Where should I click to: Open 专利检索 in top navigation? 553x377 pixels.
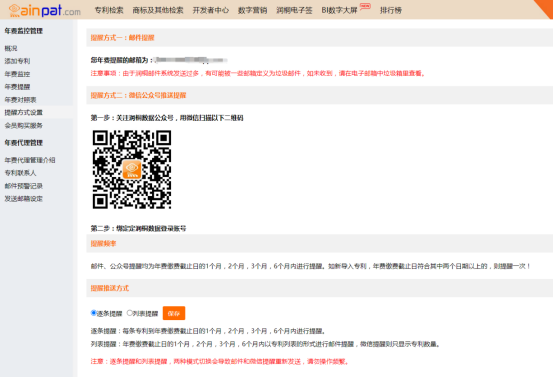pos(109,10)
